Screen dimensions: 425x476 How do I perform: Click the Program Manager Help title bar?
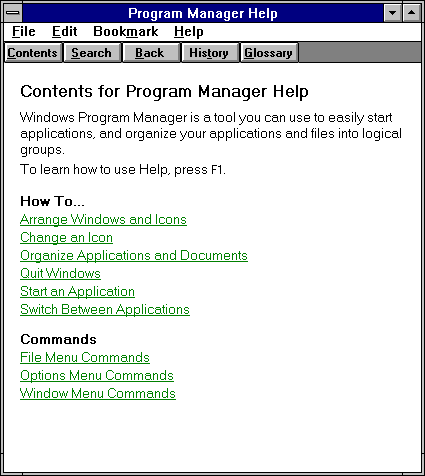pos(203,13)
